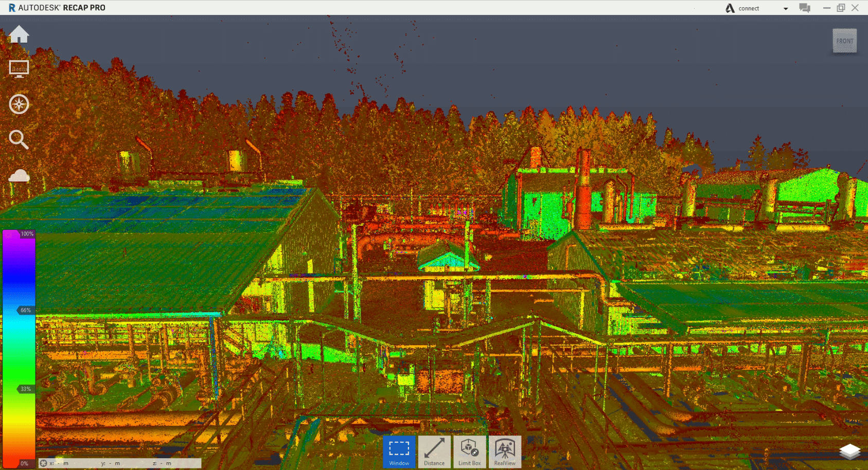Expand the connect account dropdown arrow
The image size is (868, 470).
(x=786, y=9)
